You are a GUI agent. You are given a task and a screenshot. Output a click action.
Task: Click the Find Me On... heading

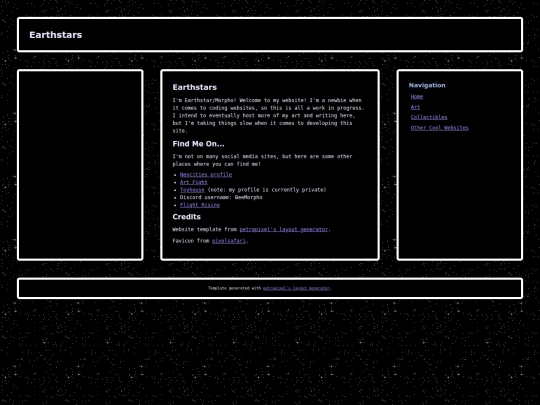pos(198,144)
